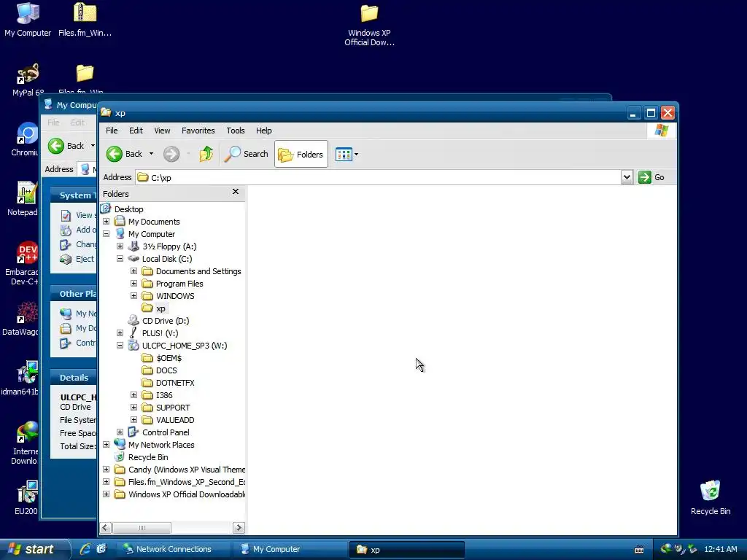Select the DOTNETFX folder
747x560 pixels.
(175, 383)
